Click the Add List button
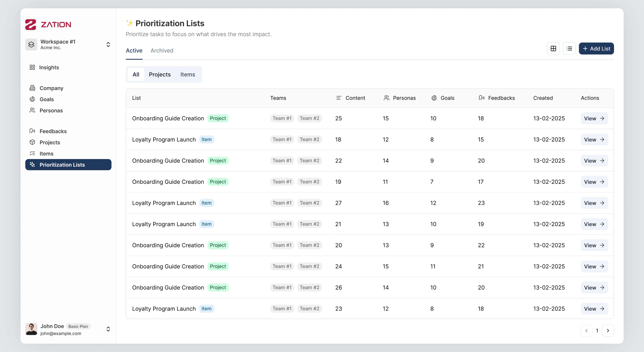The height and width of the screenshot is (352, 644). click(596, 49)
